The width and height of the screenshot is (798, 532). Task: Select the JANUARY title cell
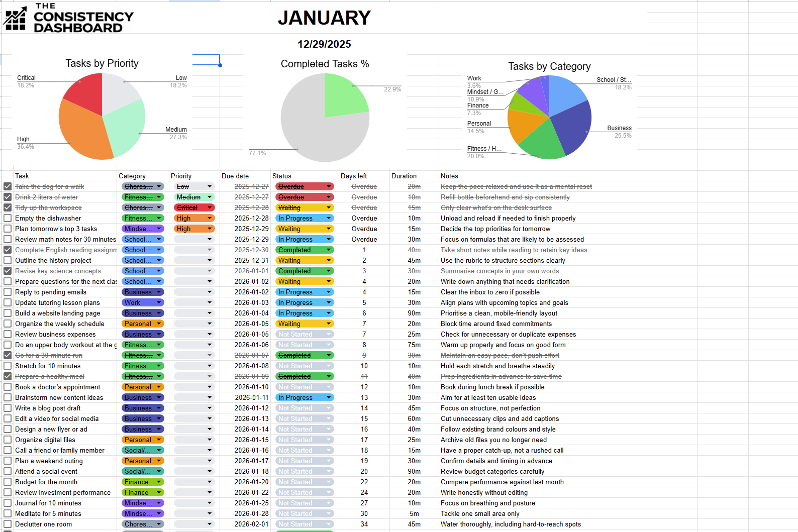click(x=324, y=18)
